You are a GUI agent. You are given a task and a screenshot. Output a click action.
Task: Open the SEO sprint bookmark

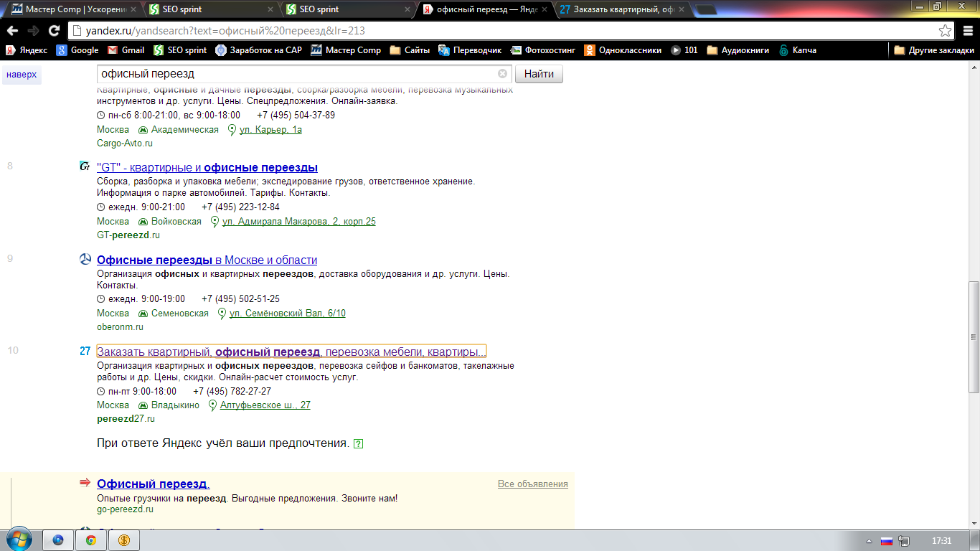pos(180,50)
